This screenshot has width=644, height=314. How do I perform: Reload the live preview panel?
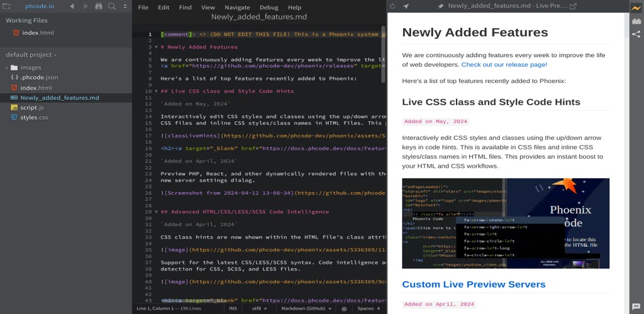click(392, 6)
